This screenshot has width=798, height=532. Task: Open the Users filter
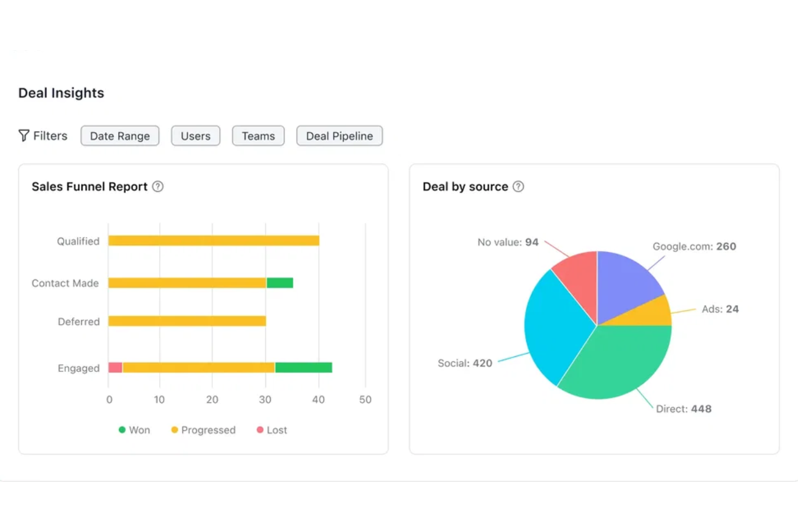point(196,136)
